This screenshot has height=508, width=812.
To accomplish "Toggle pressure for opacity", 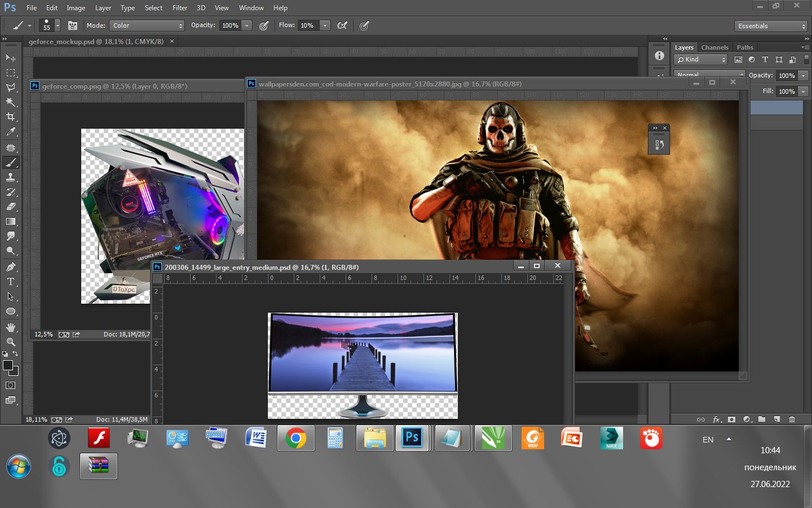I will pyautogui.click(x=263, y=25).
